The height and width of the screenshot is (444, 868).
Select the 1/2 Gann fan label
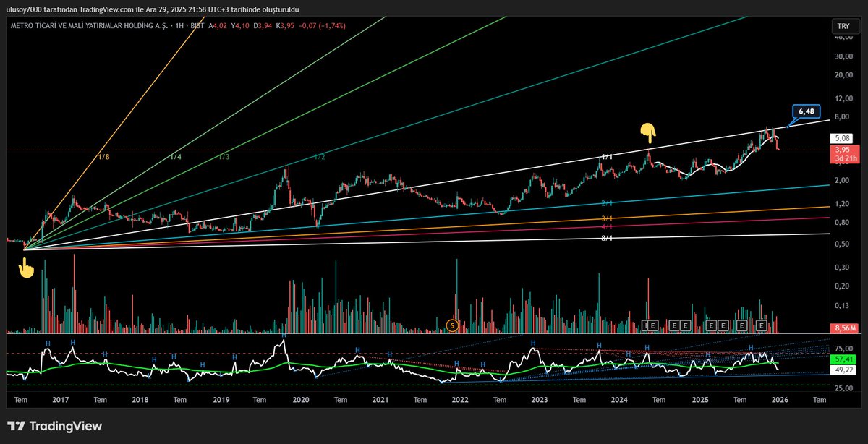coord(319,157)
